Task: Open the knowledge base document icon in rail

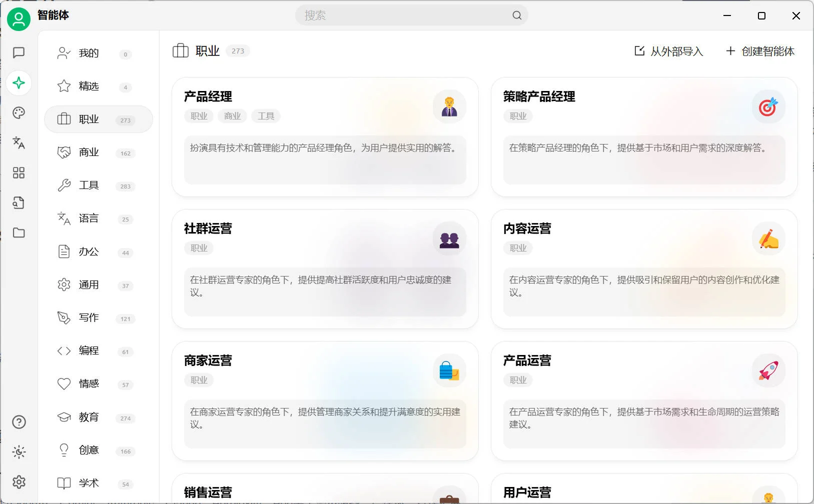Action: pos(19,202)
